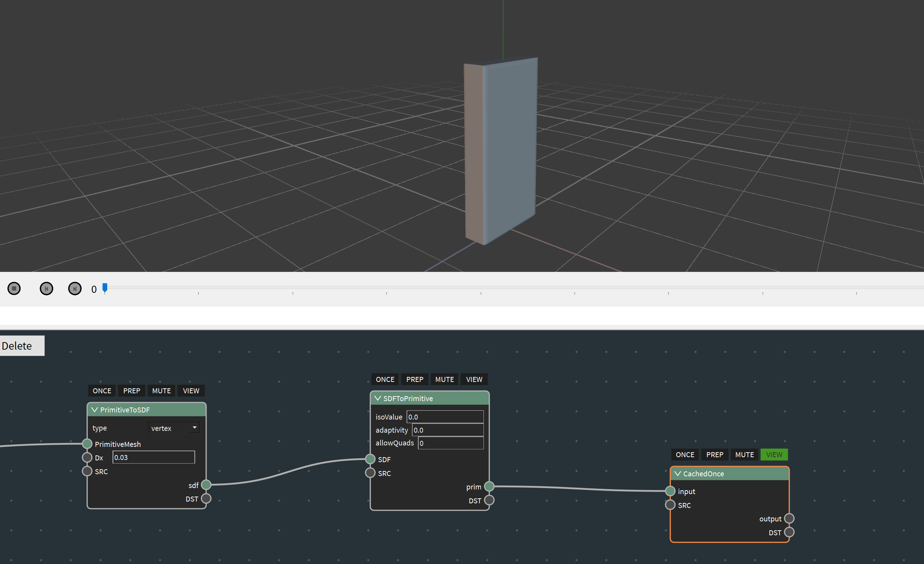Step to the next frame
The width and height of the screenshot is (924, 564).
point(75,288)
